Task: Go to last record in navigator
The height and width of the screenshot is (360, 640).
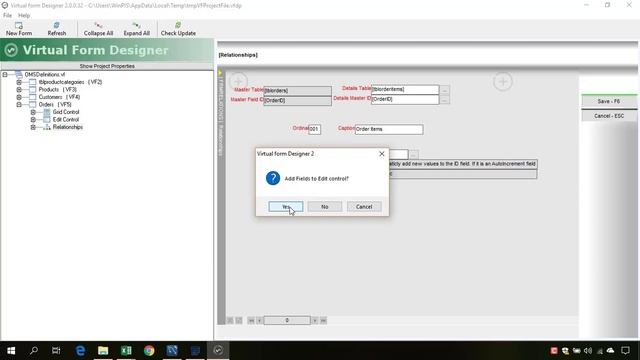Action: tap(323, 320)
